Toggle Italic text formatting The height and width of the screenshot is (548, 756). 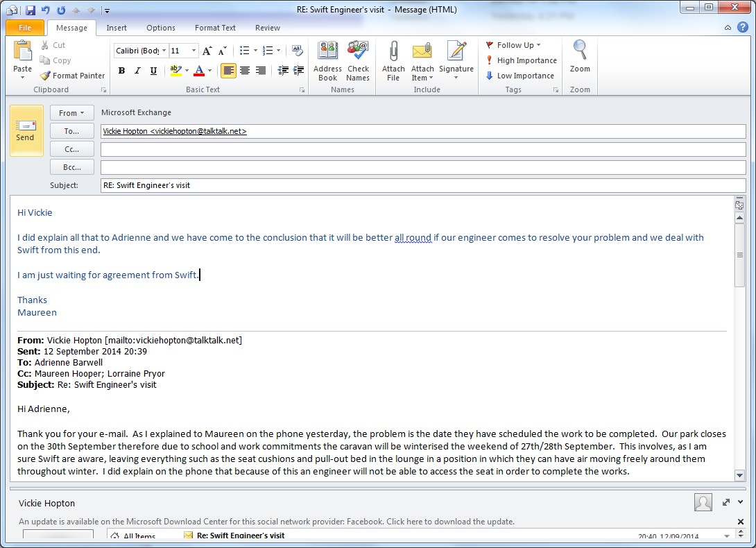coord(137,71)
